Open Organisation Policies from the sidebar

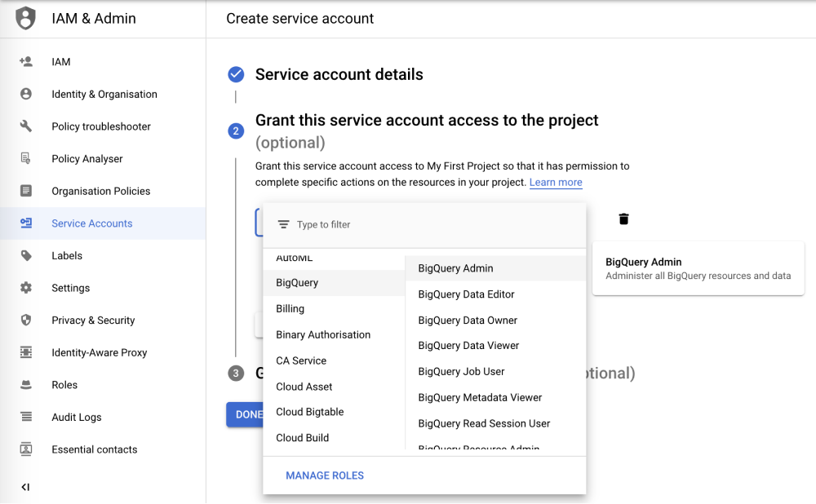[100, 191]
